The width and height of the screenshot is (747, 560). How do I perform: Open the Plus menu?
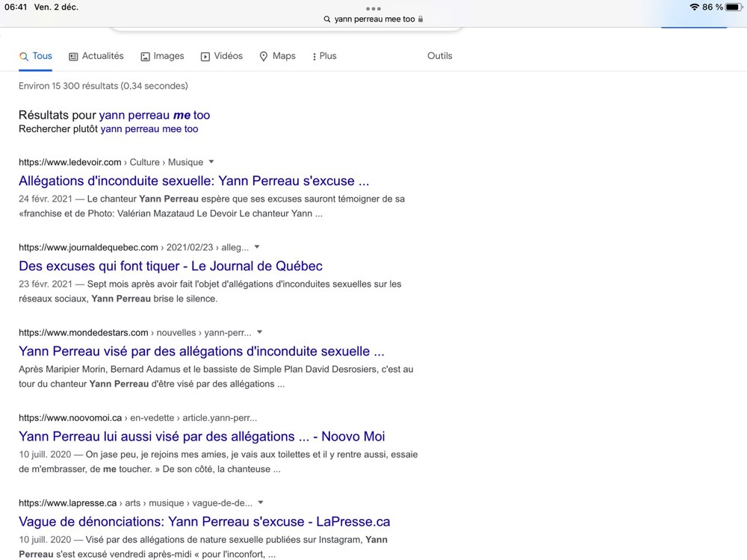324,56
